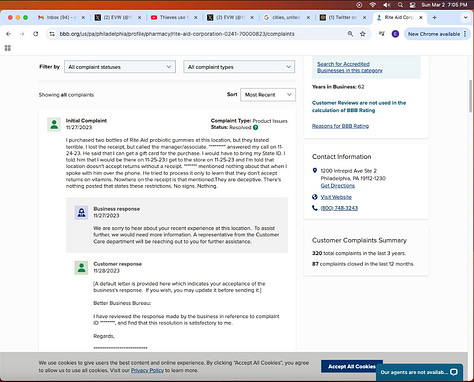Click the date and time in menu bar

444,5
